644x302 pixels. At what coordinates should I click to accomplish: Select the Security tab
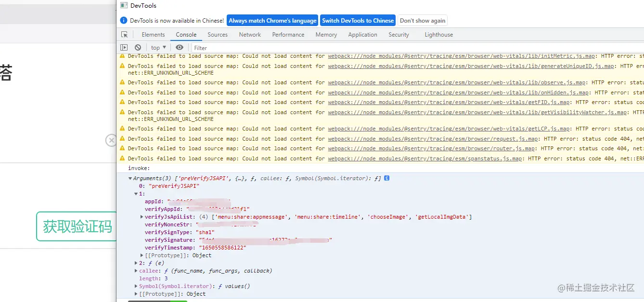click(x=399, y=35)
